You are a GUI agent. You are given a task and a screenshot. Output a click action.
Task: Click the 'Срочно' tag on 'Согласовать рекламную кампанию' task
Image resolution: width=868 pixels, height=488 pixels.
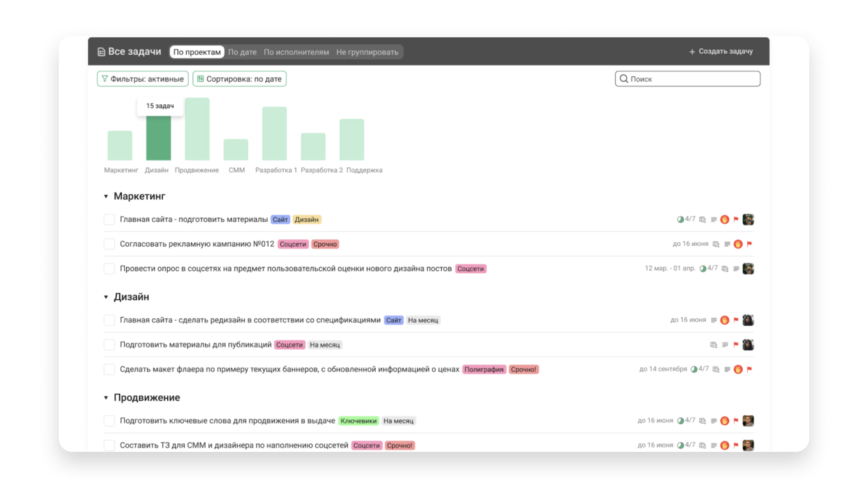tap(325, 244)
